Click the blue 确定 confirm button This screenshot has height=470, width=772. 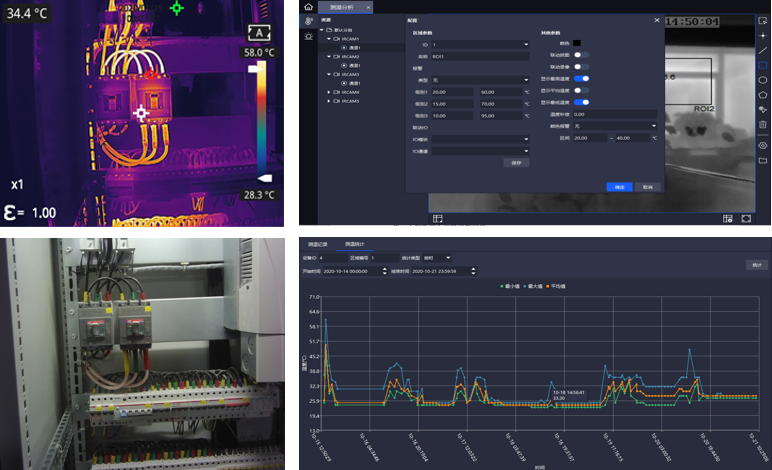coord(619,186)
